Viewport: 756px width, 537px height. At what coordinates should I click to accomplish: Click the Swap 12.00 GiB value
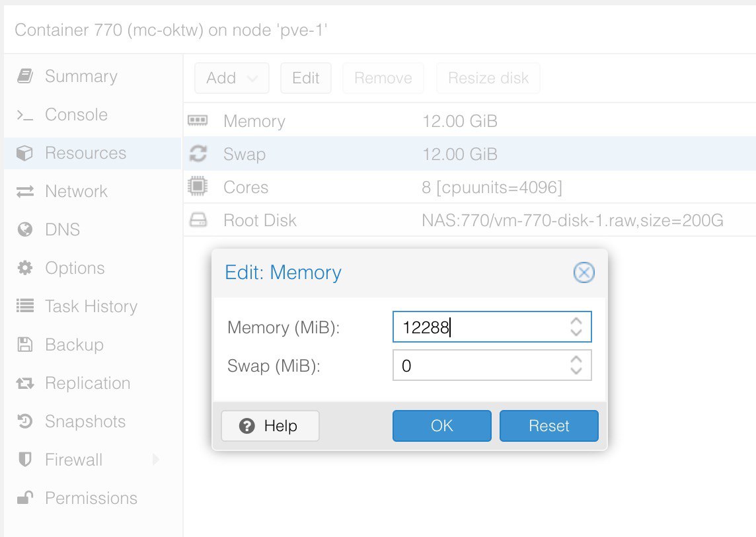459,154
